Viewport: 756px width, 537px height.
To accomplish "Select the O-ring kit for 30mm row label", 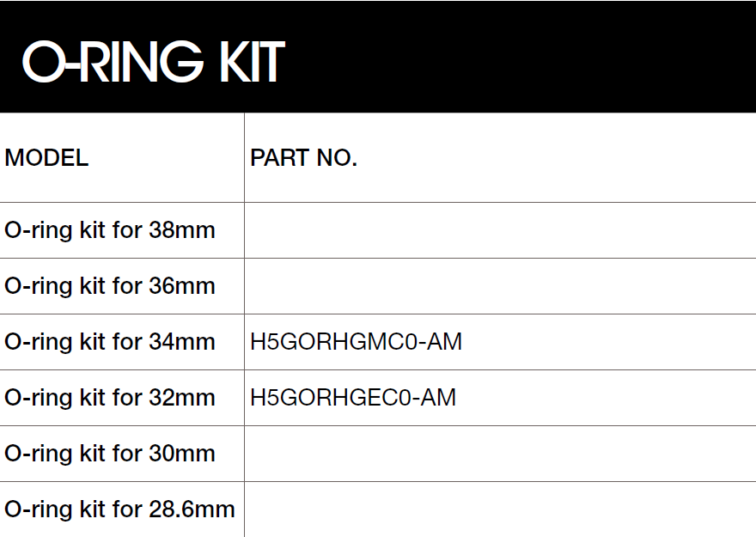I will coord(110,454).
